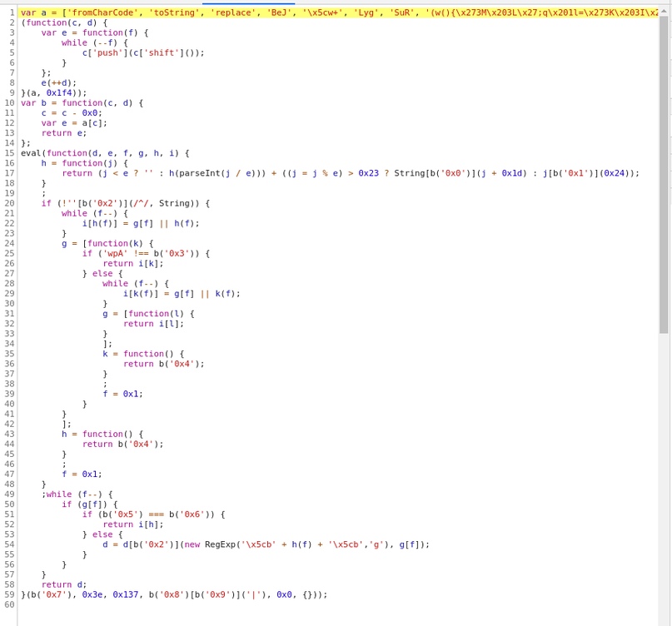Click the parseInt call on line 17

[217, 173]
